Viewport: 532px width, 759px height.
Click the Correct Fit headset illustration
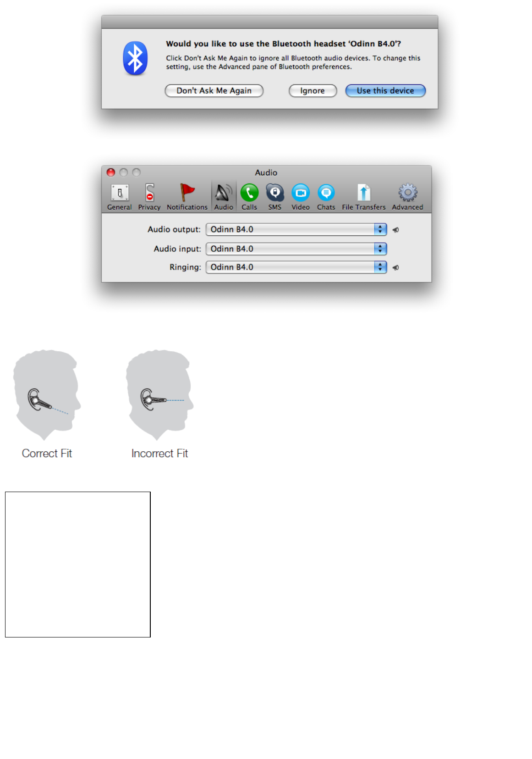[47, 395]
